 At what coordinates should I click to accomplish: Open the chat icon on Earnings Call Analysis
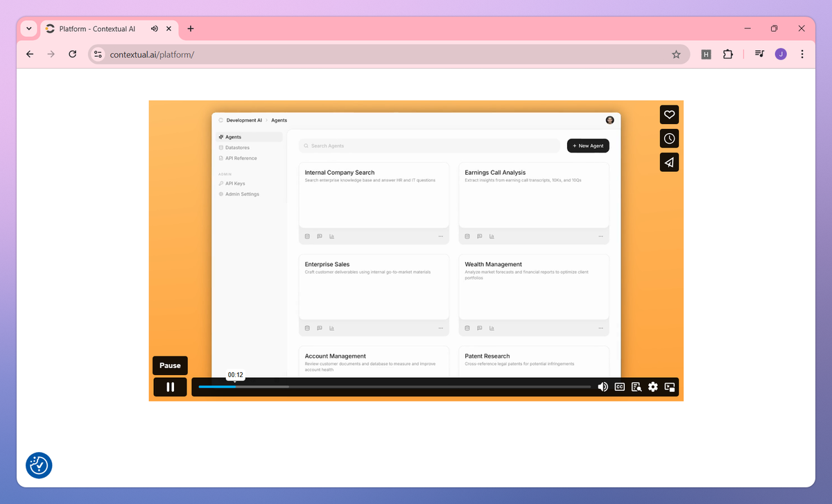pos(479,236)
